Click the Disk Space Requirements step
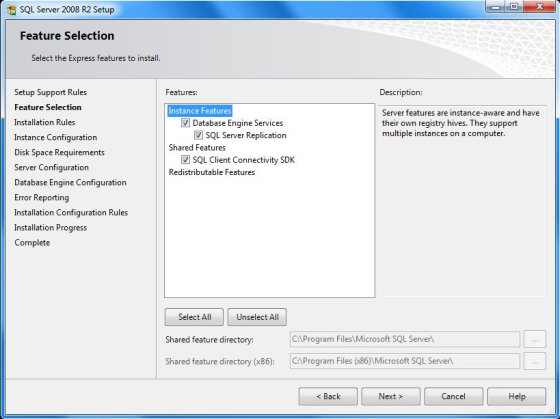Image resolution: width=560 pixels, height=419 pixels. click(59, 152)
